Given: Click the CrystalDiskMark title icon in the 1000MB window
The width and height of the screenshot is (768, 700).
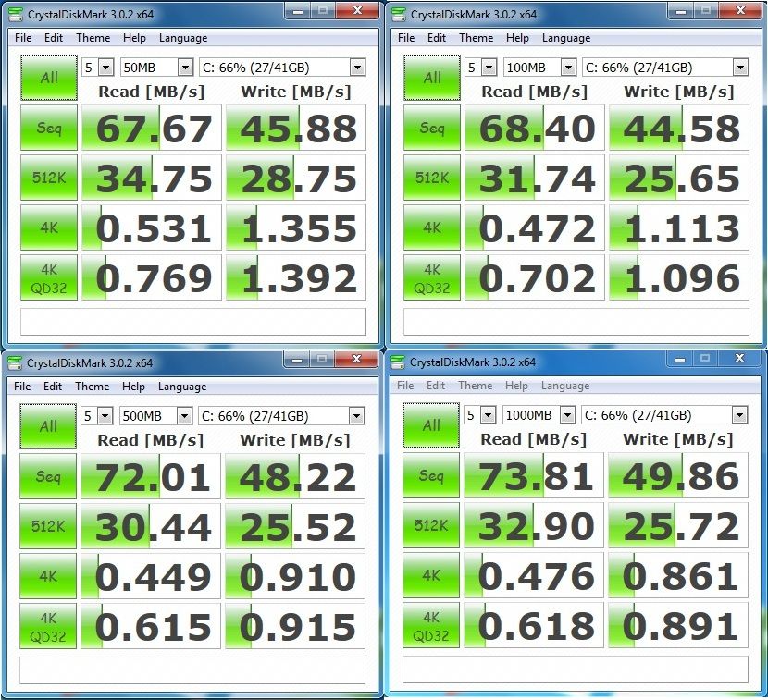Looking at the screenshot, I should 398,362.
